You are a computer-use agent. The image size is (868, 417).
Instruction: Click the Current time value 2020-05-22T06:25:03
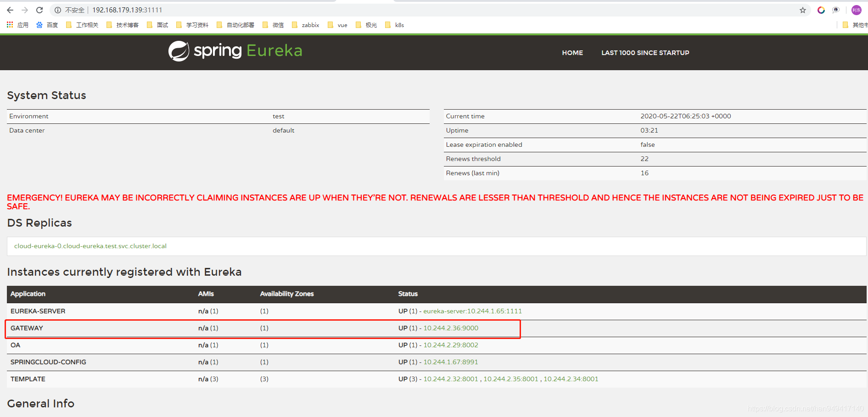coord(686,116)
